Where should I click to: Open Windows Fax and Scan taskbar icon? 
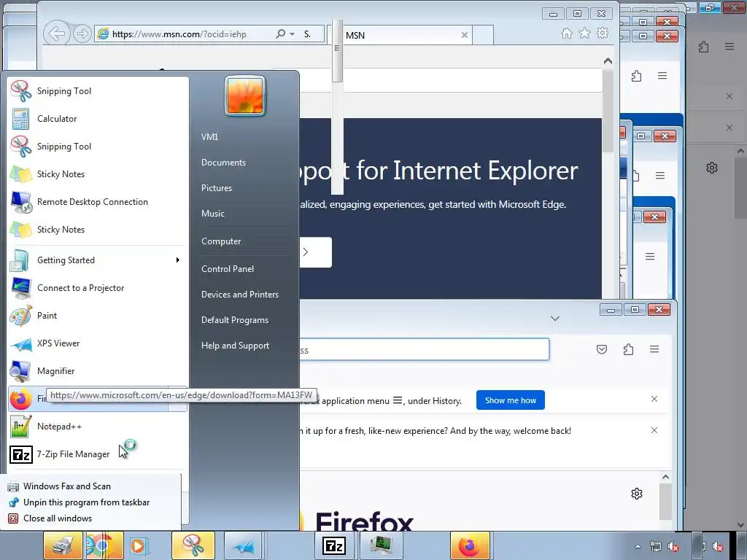click(x=63, y=545)
